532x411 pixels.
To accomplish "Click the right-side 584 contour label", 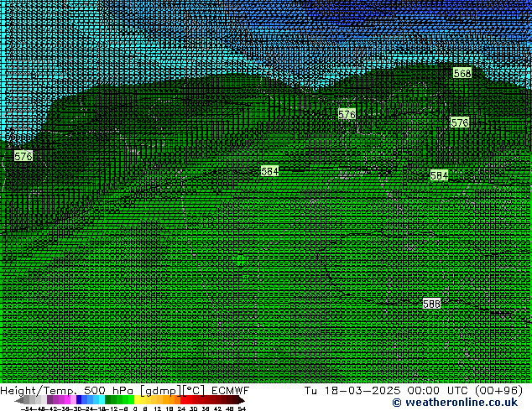I will pyautogui.click(x=439, y=175).
